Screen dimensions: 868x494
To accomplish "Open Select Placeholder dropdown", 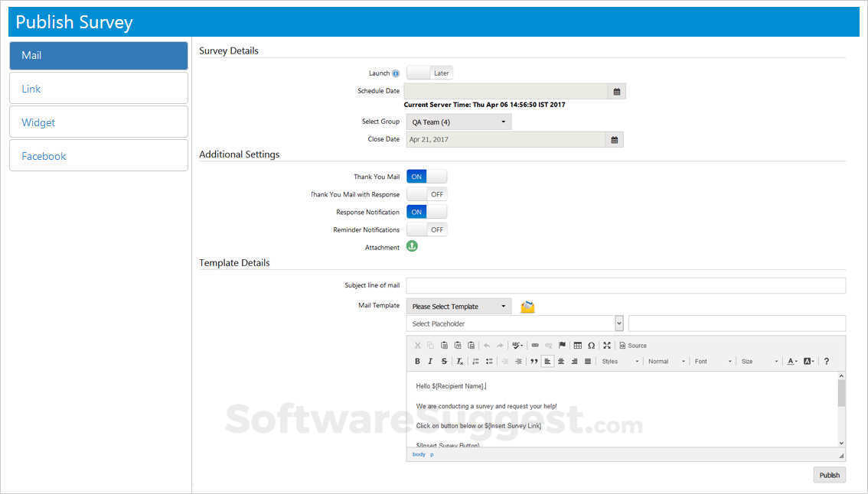I will [515, 323].
